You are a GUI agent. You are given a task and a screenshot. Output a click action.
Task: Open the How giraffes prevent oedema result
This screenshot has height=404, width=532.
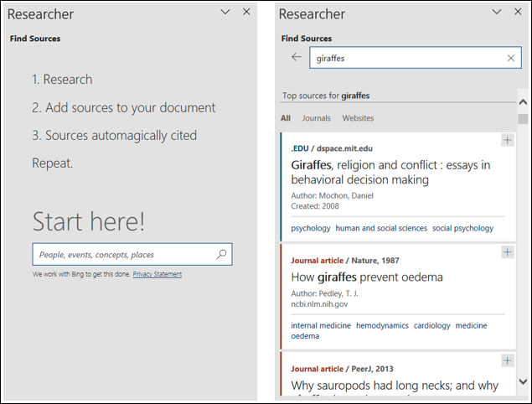pos(367,277)
